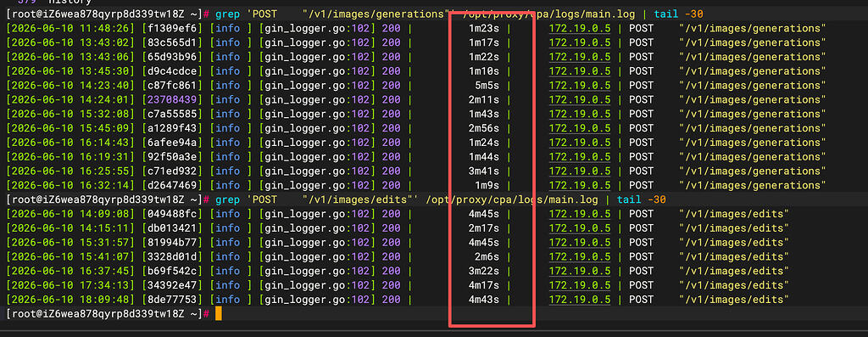The height and width of the screenshot is (337, 868).
Task: Click the 4m45s duration in the 81994b77 row
Action: click(x=484, y=242)
